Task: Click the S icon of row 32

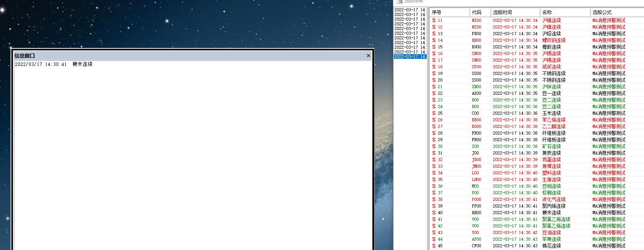Action: pyautogui.click(x=434, y=160)
